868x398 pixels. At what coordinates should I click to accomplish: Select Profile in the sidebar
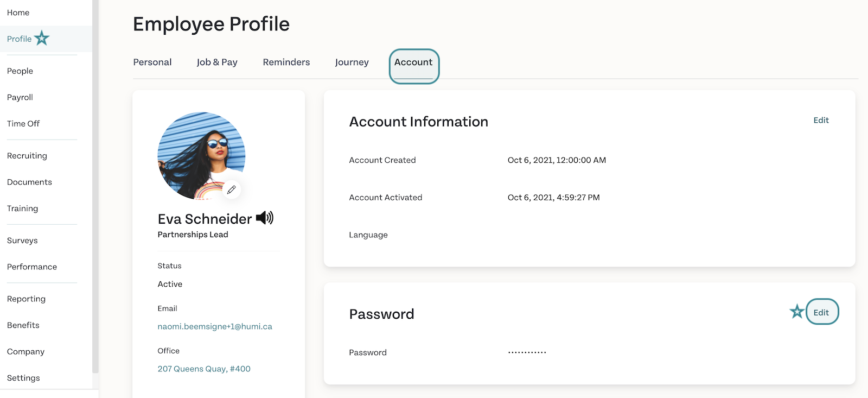tap(20, 39)
